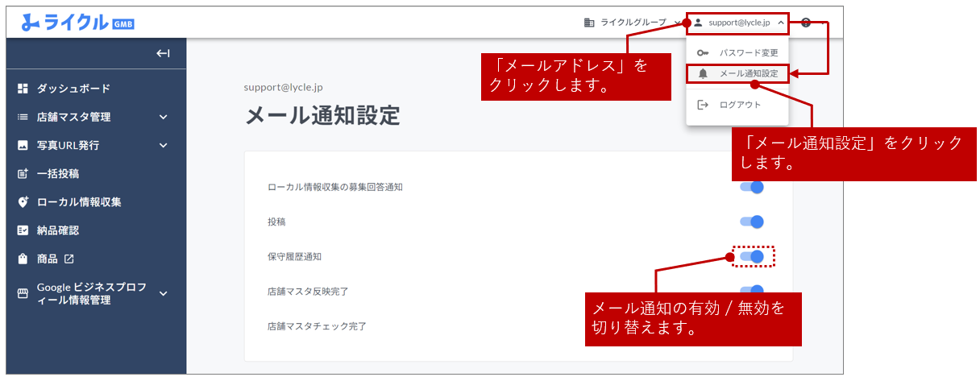Expand the 写真URL発行 submenu
The width and height of the screenshot is (980, 377).
(164, 146)
